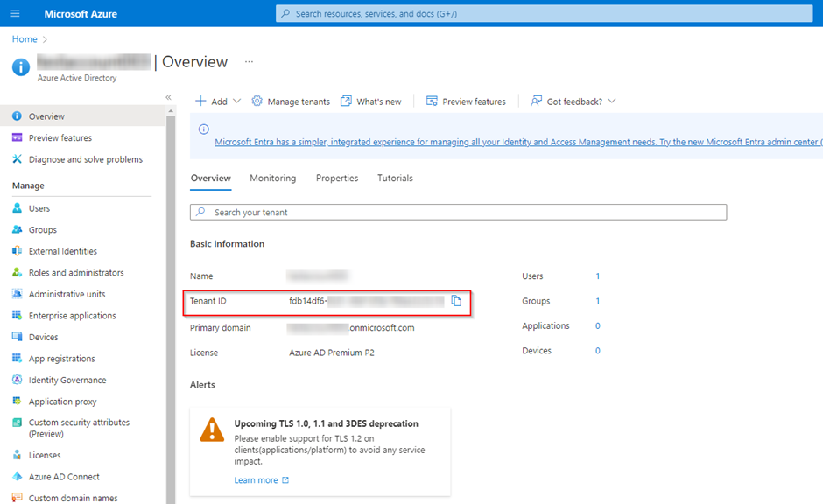Collapse the left navigation pane
This screenshot has width=823, height=504.
[x=168, y=97]
